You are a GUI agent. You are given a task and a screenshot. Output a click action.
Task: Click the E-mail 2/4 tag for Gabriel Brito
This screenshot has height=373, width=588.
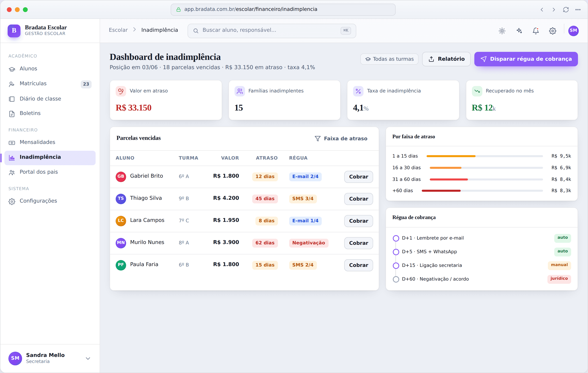[305, 177]
